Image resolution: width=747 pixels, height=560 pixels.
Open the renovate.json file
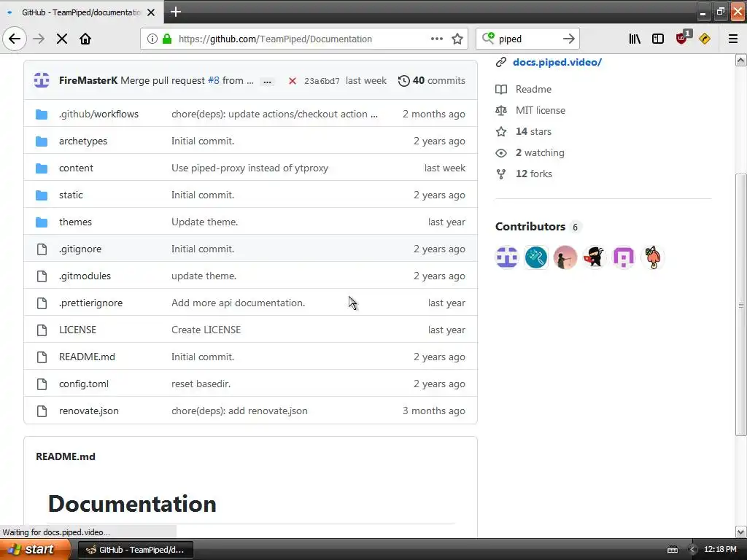point(89,411)
